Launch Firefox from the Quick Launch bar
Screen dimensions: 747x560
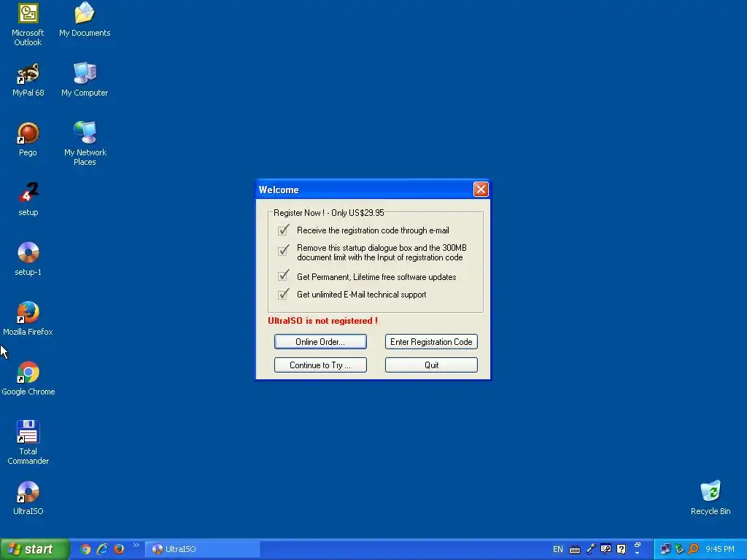point(119,549)
